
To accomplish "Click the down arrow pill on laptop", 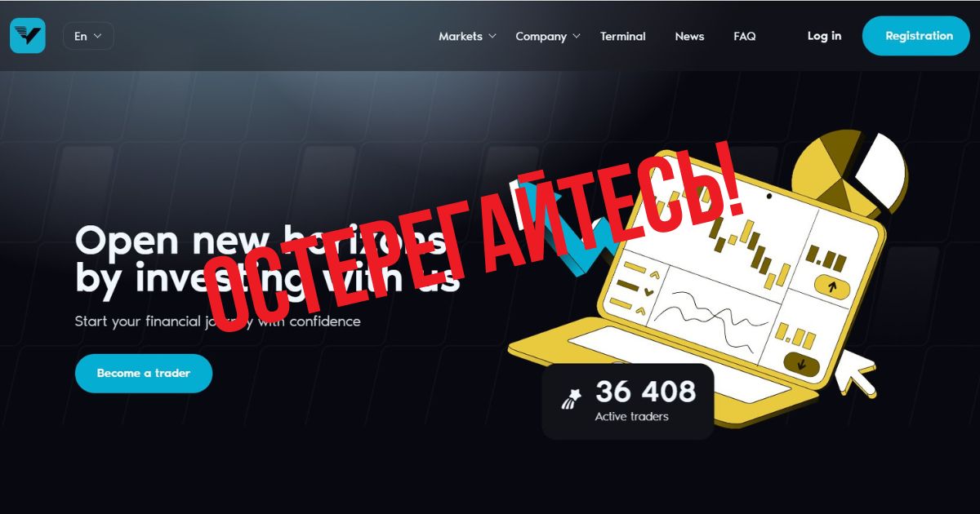I will pos(802,362).
